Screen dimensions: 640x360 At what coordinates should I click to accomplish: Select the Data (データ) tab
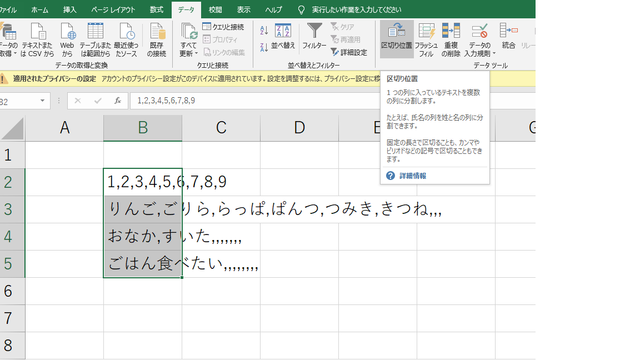pyautogui.click(x=186, y=10)
